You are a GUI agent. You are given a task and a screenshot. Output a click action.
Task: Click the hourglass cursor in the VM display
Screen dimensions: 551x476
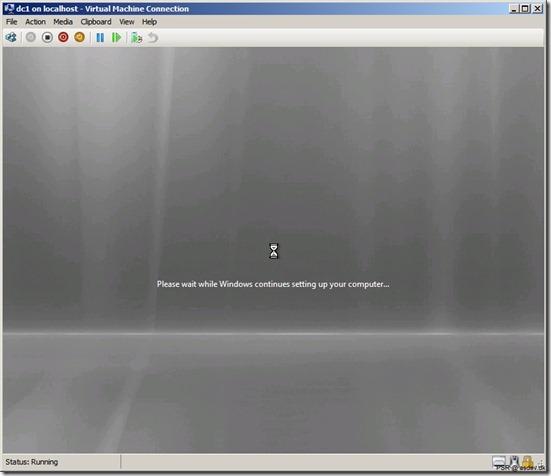(274, 251)
